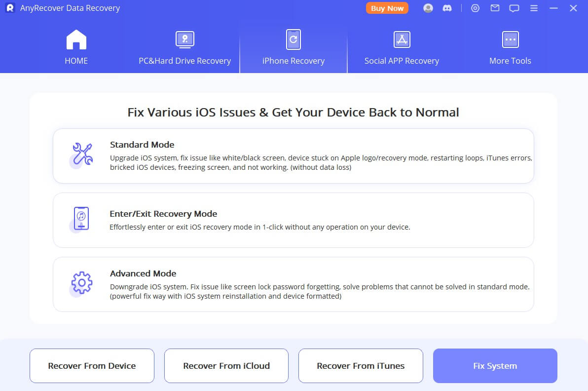Click the mail envelope icon
Image resolution: width=588 pixels, height=391 pixels.
pyautogui.click(x=495, y=8)
